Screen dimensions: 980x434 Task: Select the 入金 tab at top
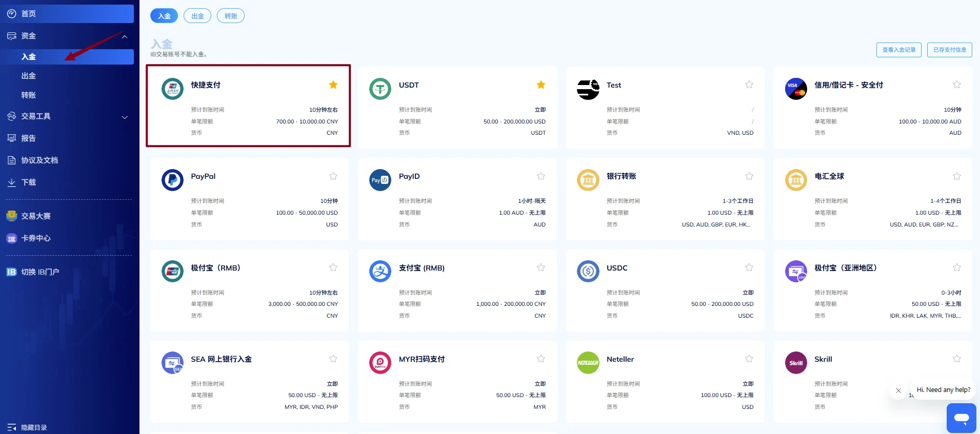coord(164,16)
